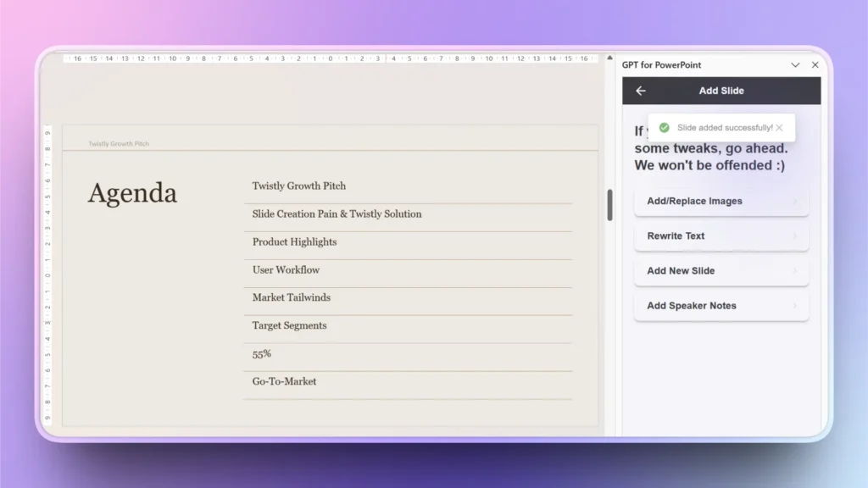This screenshot has width=868, height=488.
Task: Go back using the Add Slide arrow
Action: click(641, 91)
